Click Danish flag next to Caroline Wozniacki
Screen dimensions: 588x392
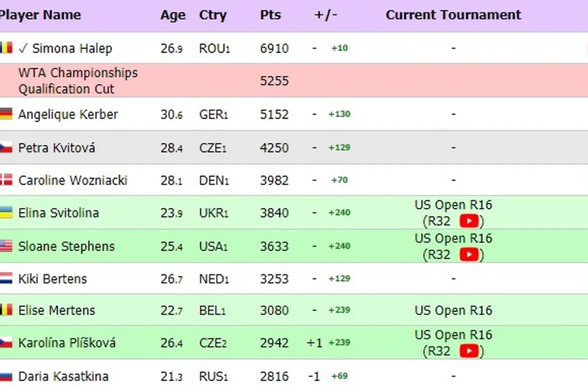point(6,180)
